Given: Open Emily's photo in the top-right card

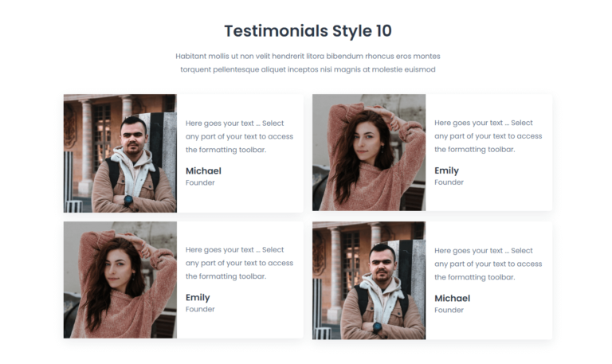Looking at the screenshot, I should (x=369, y=152).
